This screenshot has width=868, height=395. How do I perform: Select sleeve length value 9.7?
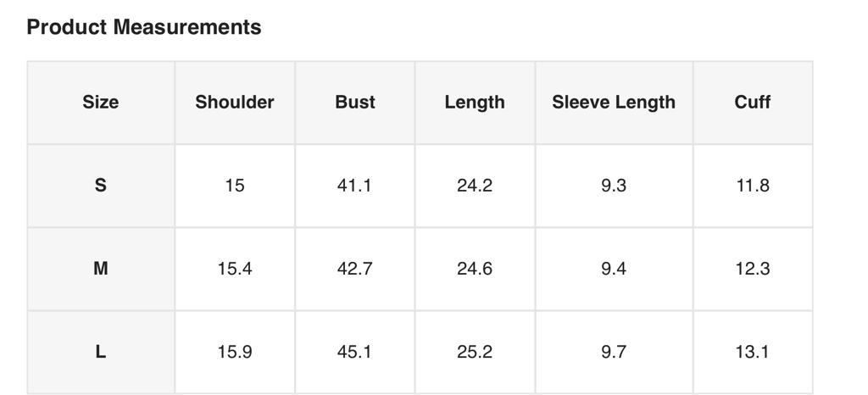(x=614, y=352)
